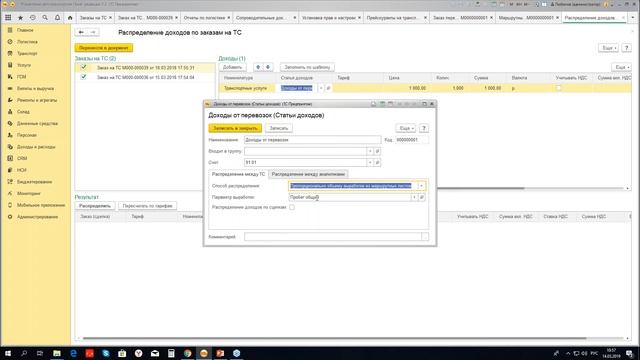Open the global search magnifier icon
Image resolution: width=640 pixels, height=360 pixels.
(45, 18)
